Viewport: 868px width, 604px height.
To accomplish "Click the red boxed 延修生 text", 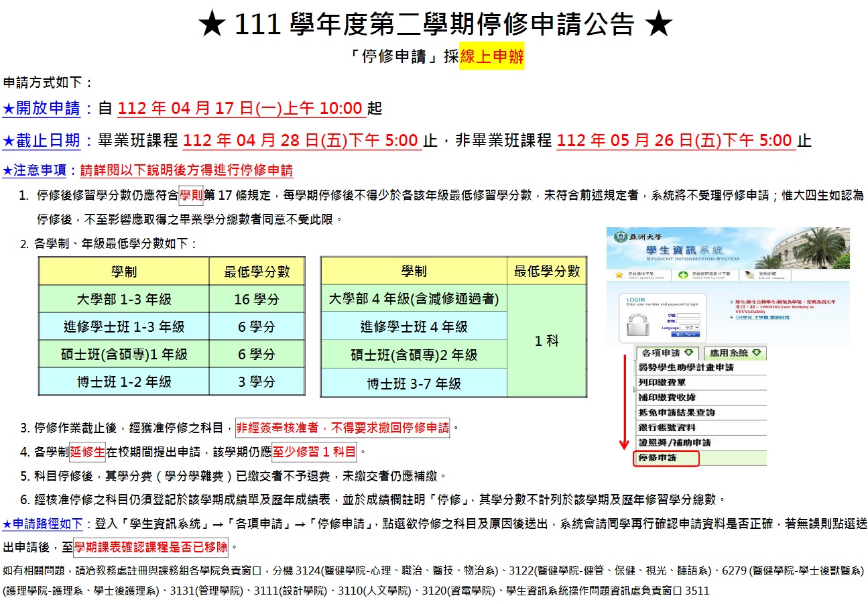I will [x=87, y=452].
